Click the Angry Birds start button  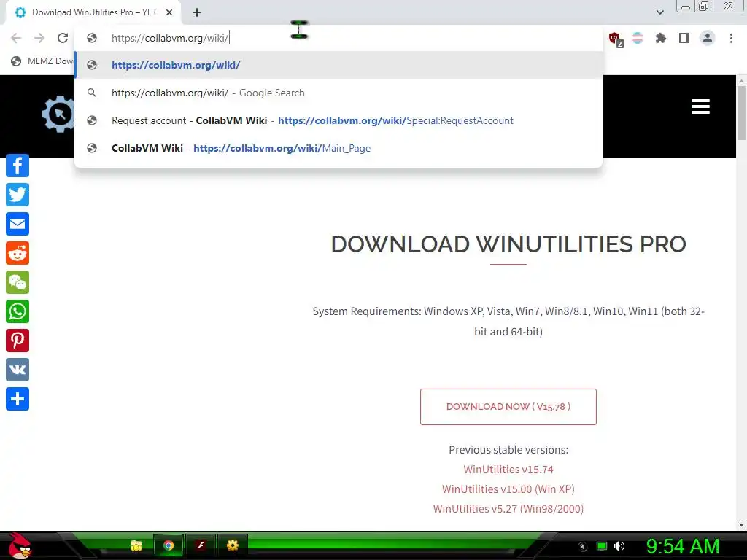[x=20, y=545]
